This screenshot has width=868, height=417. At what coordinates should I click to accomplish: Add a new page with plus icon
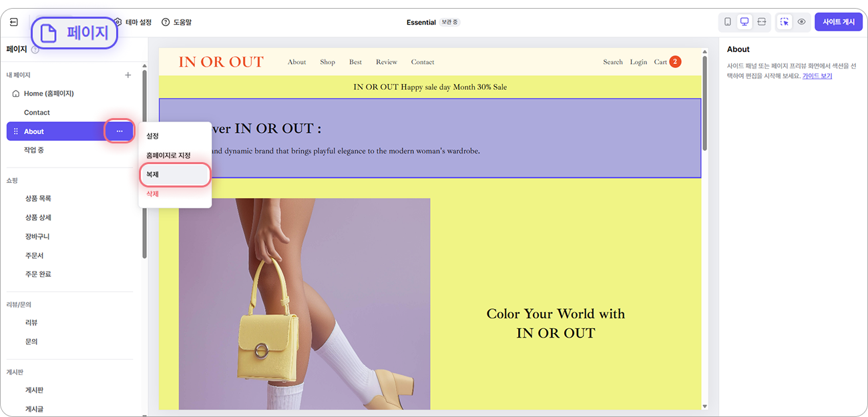pos(128,75)
